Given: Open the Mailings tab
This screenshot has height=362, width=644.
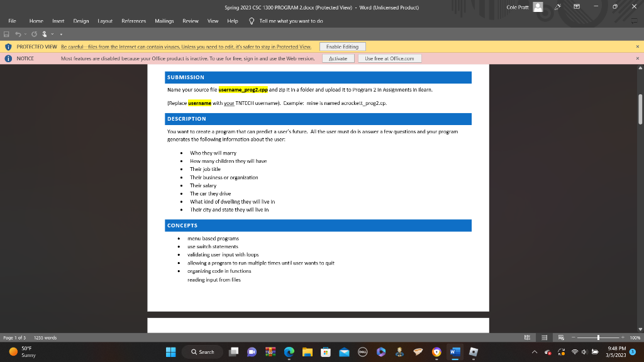Looking at the screenshot, I should point(164,21).
